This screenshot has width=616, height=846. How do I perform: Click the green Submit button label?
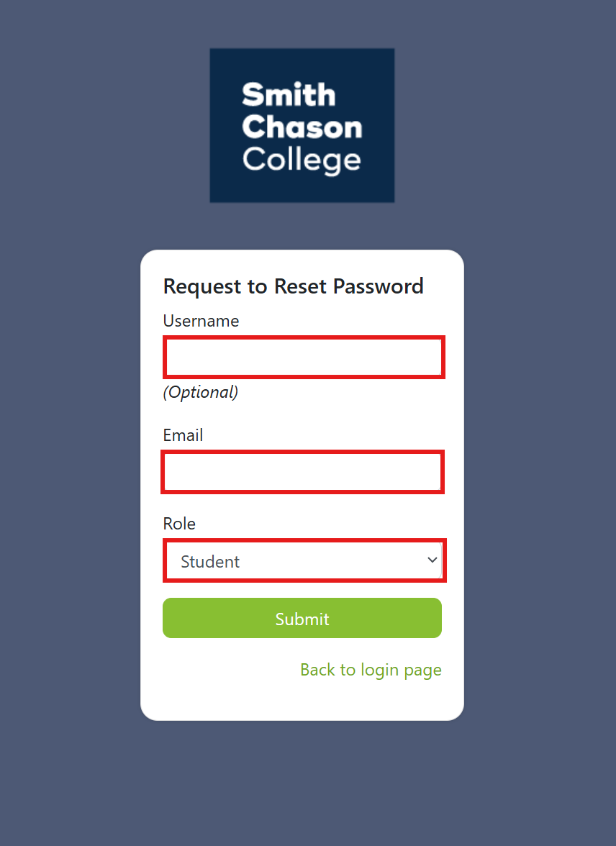302,619
